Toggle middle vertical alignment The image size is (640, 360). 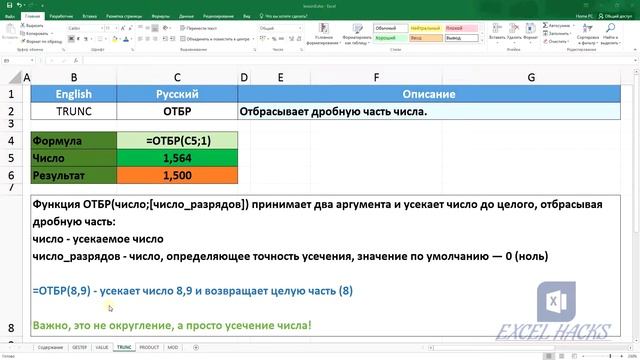click(147, 28)
